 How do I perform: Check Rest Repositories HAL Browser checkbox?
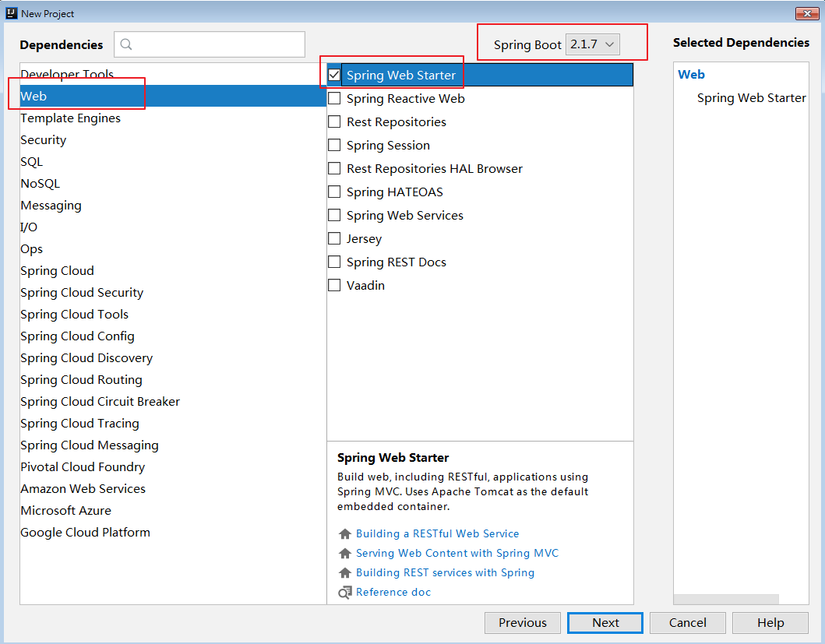click(x=334, y=168)
